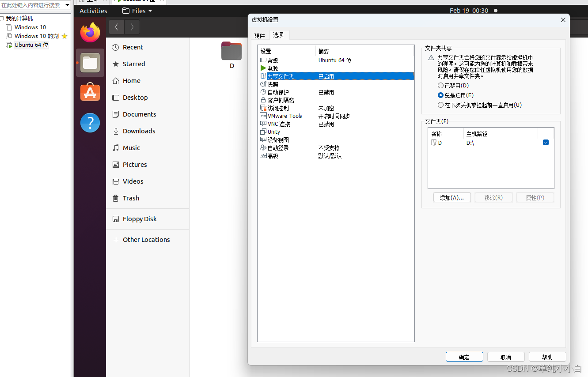Switch to the 硬件 tab
588x377 pixels.
click(x=260, y=36)
